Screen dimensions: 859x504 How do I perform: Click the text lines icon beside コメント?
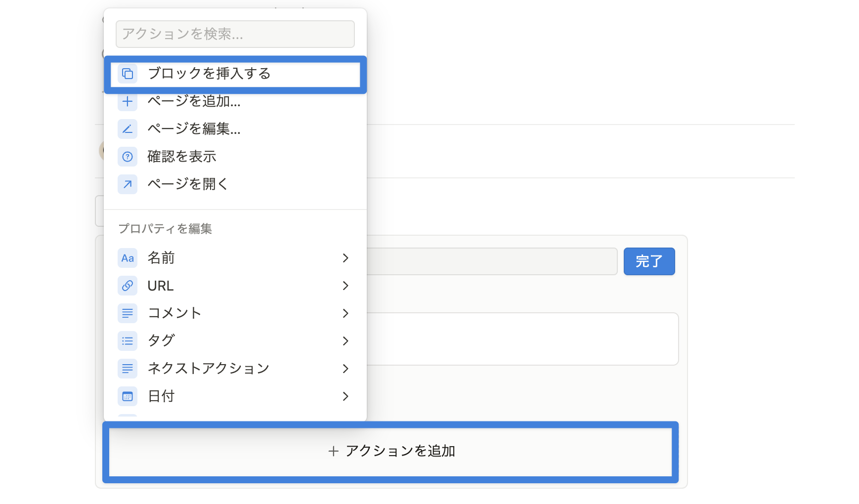[x=128, y=313]
